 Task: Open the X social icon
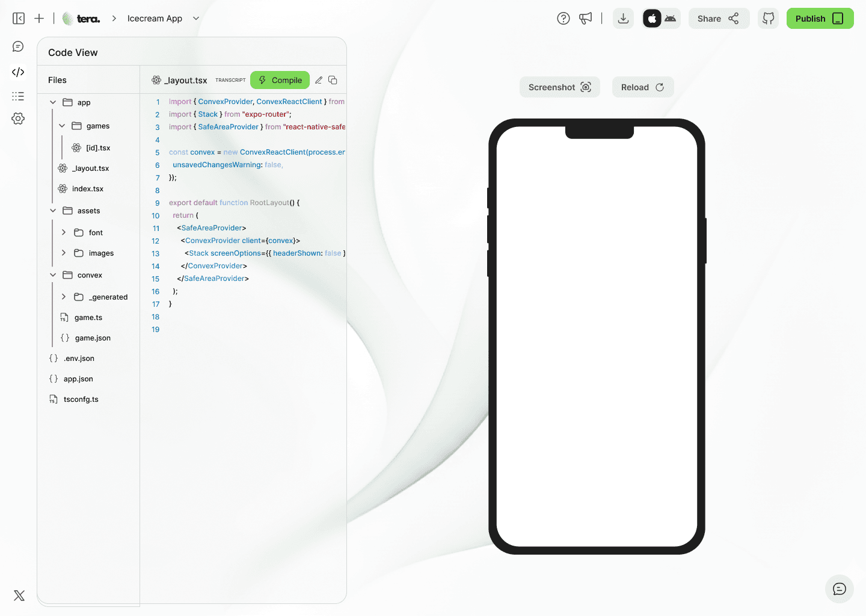(19, 596)
